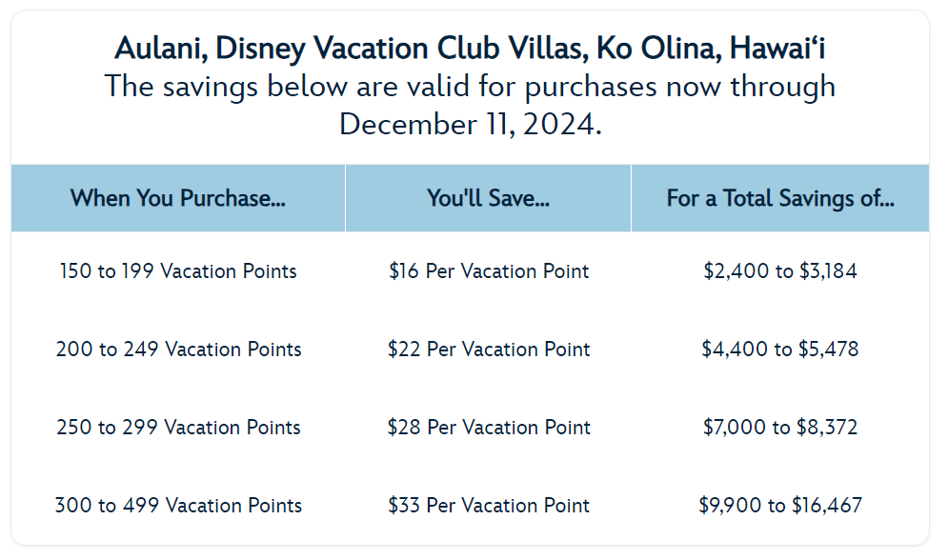
Task: Click the $22 Per Vacation Point cell
Action: point(489,350)
